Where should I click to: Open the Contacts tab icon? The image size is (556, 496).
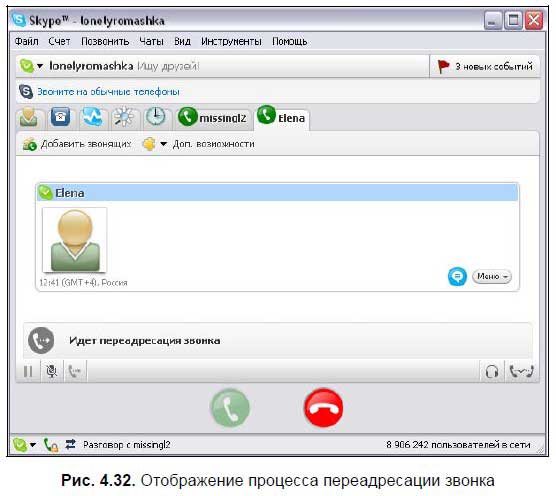tap(29, 117)
